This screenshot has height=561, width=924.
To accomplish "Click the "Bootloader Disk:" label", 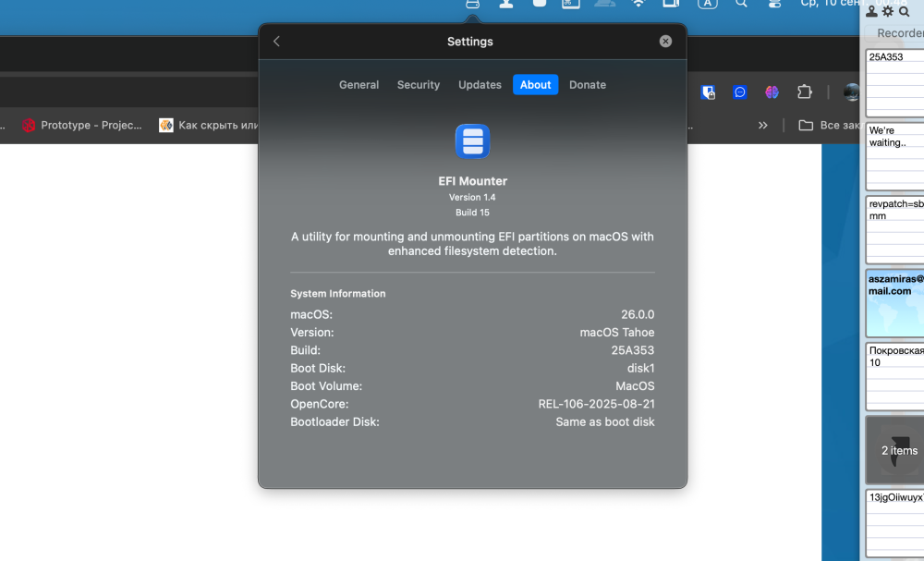I will tap(334, 422).
